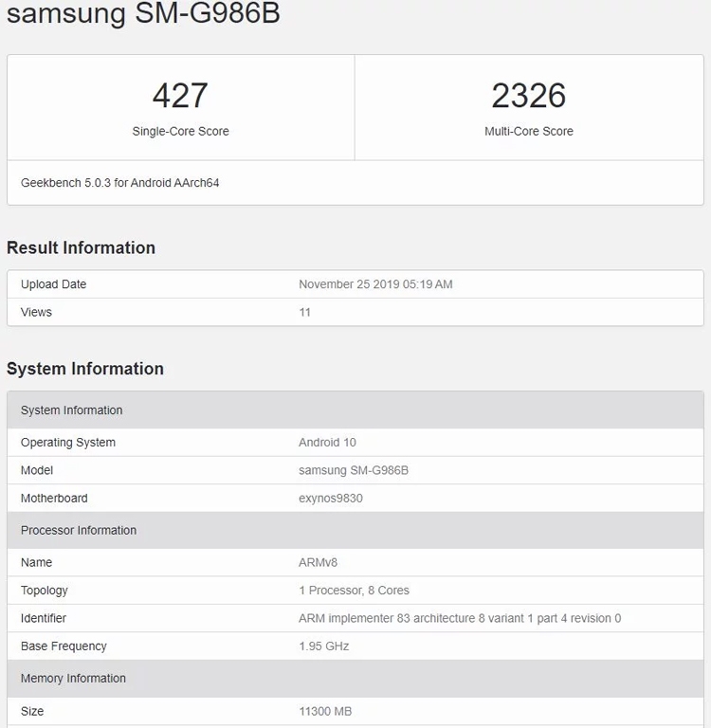This screenshot has width=711, height=728.
Task: Click the 1 Processor, 8 Cores topology value
Action: 354,591
